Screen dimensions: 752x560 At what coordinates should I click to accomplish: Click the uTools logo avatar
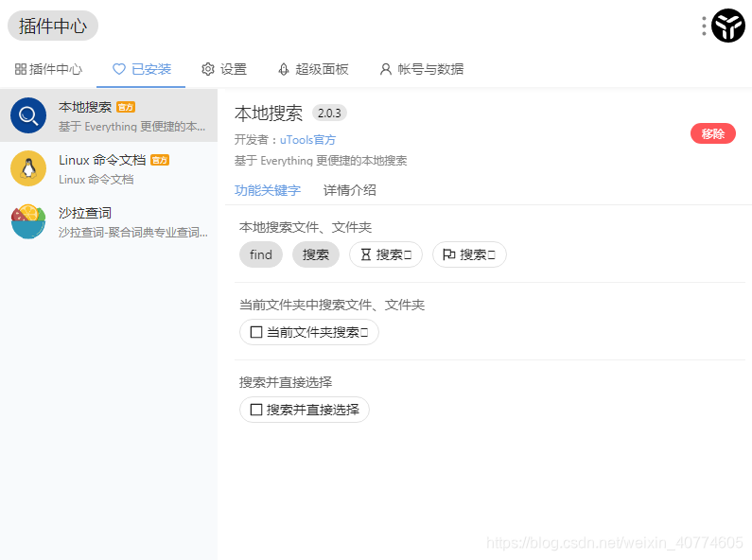(728, 26)
